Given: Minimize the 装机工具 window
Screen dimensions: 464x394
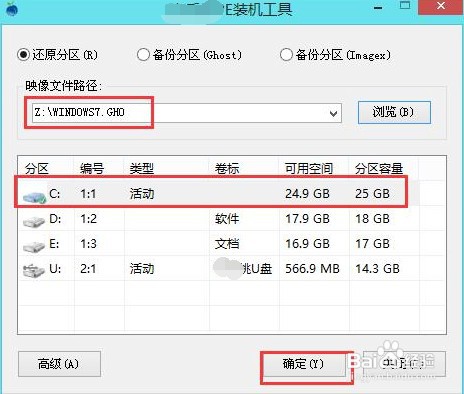Looking at the screenshot, I should [378, 7].
